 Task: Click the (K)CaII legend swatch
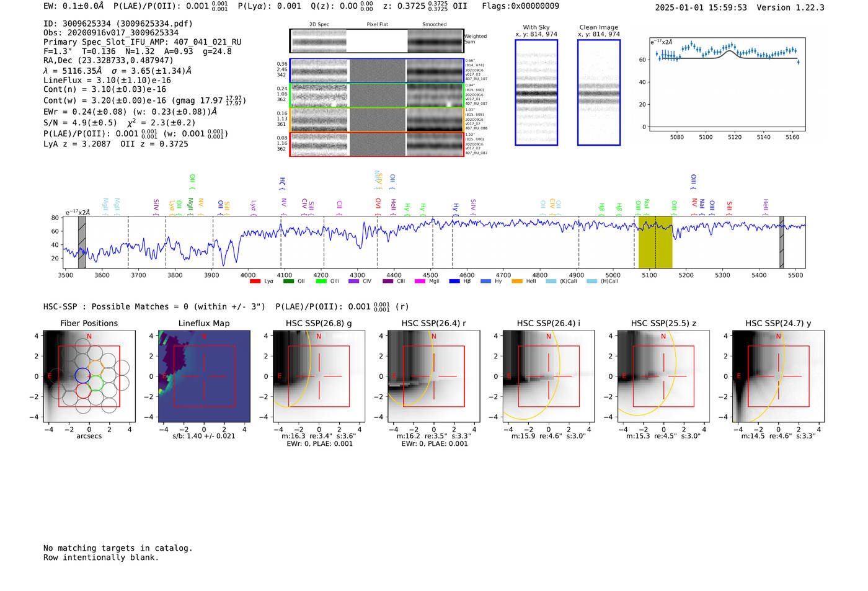point(551,282)
